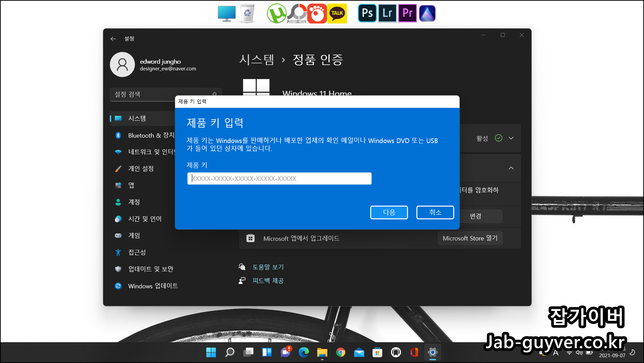Open the 도움말 보기 help link
644x363 pixels.
[x=268, y=267]
